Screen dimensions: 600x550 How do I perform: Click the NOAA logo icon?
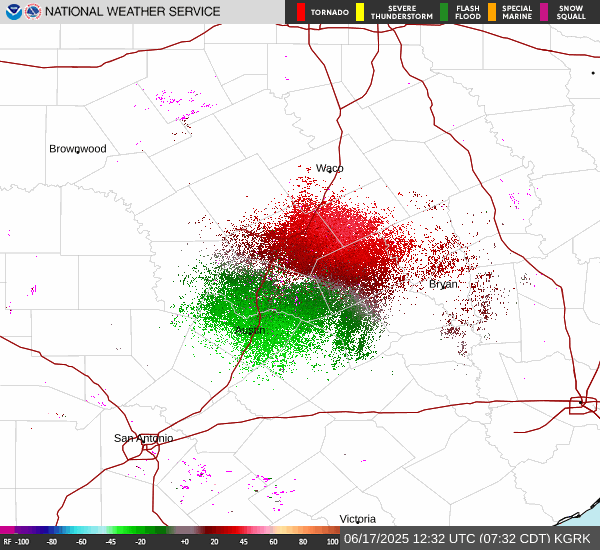14,12
